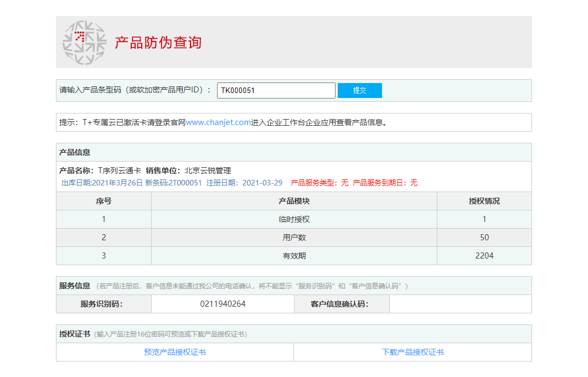Image resolution: width=588 pixels, height=377 pixels.
Task: Select 注册日期：2021-03-29 text
Action: 244,183
